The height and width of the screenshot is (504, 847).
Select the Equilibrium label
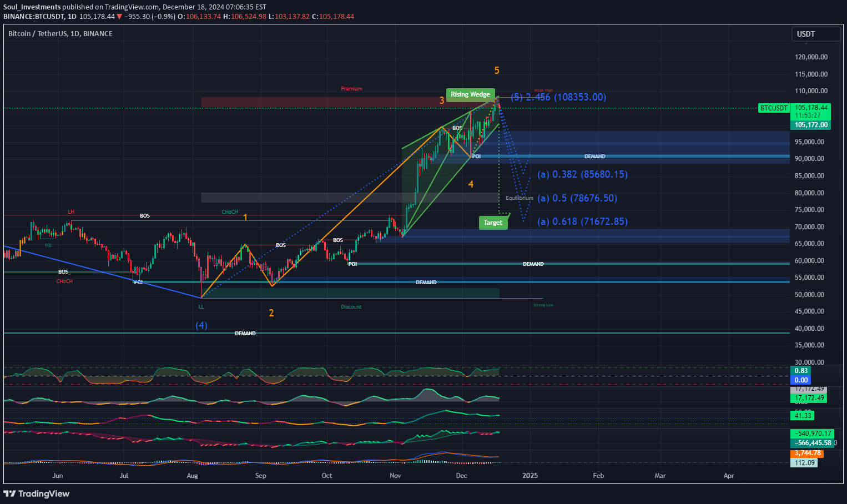520,198
